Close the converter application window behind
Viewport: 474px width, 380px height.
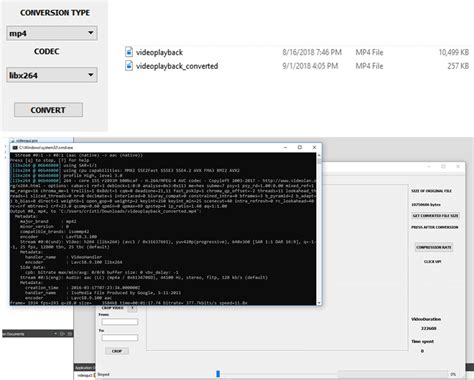point(458,166)
